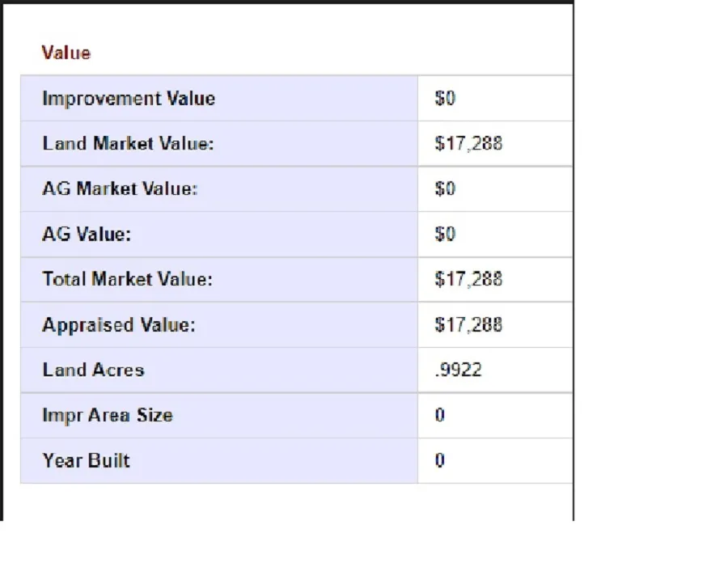The height and width of the screenshot is (580, 728).
Task: Click the $0 amount beside Improvement Value
Action: coord(445,99)
